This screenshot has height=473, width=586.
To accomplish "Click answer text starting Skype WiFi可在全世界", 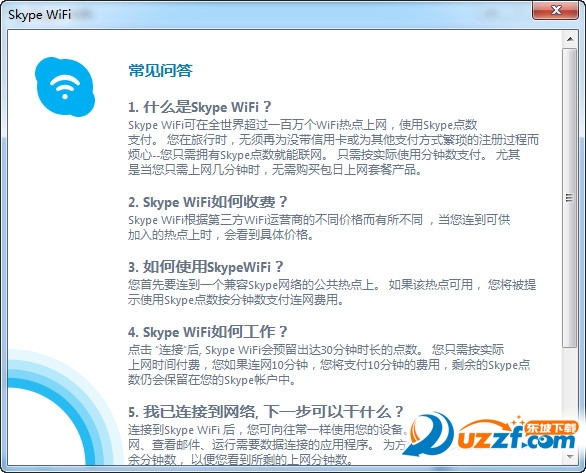I will point(333,147).
